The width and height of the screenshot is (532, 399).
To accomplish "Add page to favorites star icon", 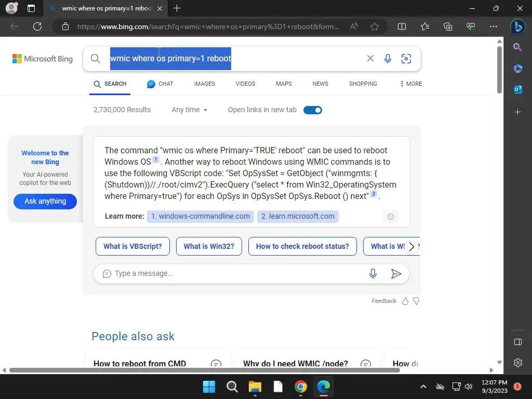I will (x=375, y=26).
